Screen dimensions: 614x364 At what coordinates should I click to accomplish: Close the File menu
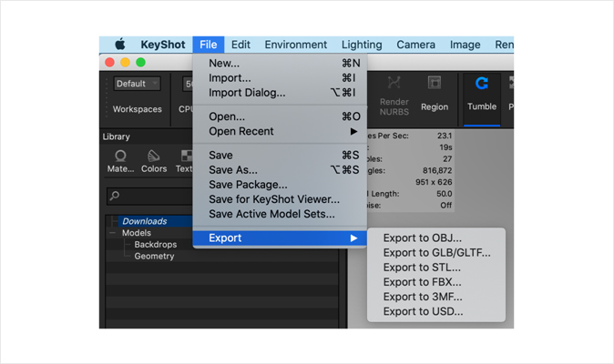tap(208, 45)
